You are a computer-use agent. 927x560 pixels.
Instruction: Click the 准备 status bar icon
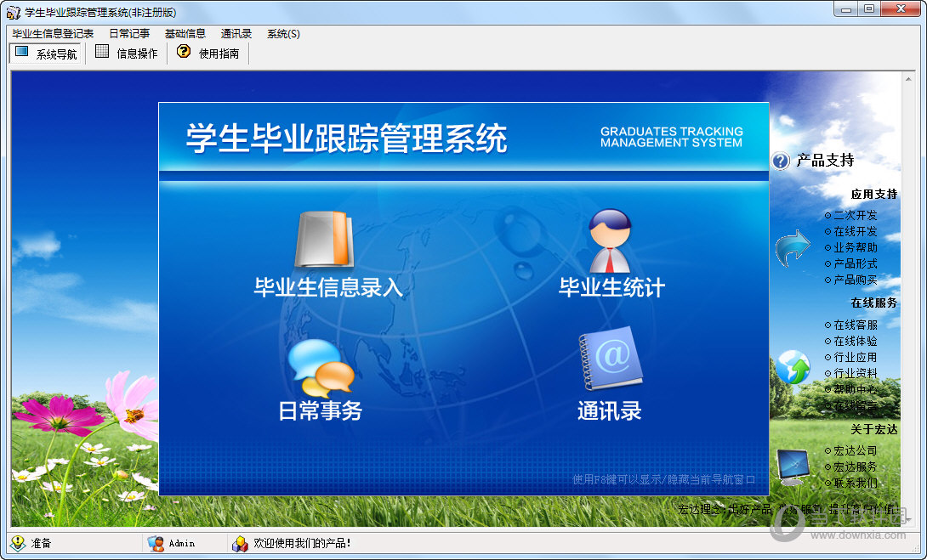tap(19, 543)
